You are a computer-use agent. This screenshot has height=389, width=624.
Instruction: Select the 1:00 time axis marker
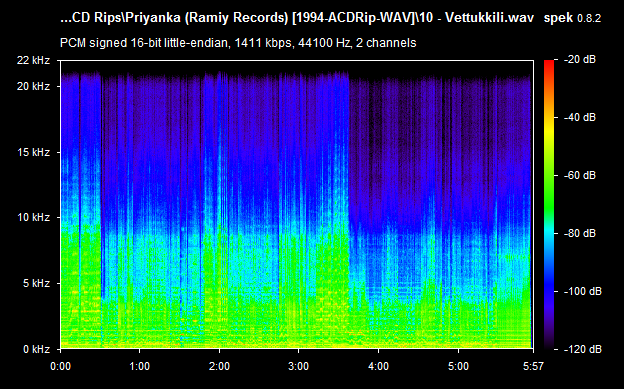point(140,366)
